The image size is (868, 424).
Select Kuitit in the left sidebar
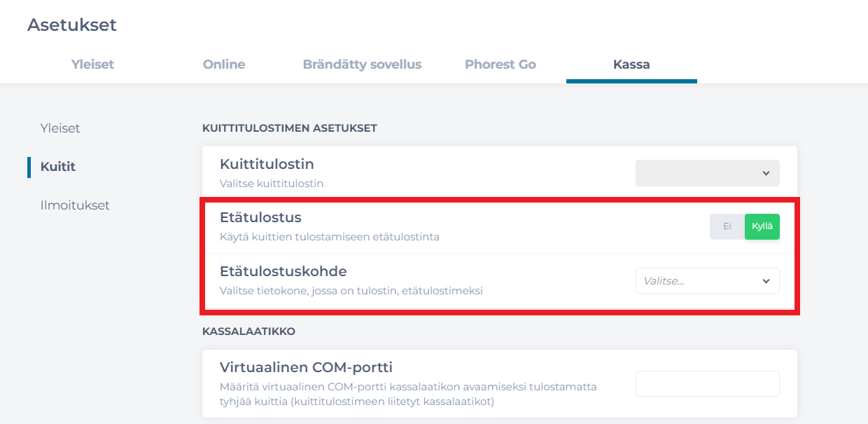tap(58, 167)
